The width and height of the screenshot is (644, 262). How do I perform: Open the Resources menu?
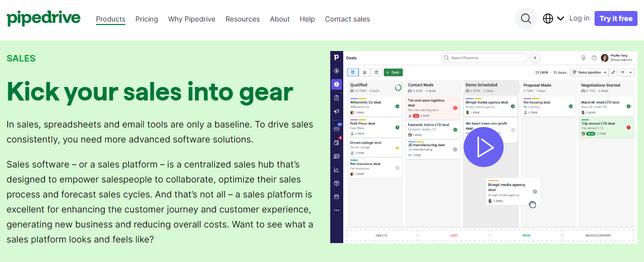[243, 19]
